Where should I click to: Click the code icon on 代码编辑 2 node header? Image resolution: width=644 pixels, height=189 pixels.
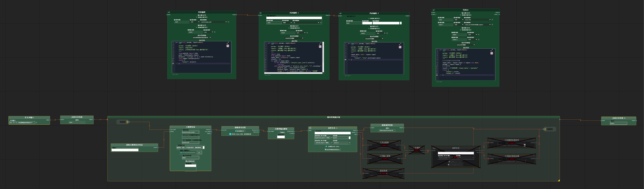point(340,13)
